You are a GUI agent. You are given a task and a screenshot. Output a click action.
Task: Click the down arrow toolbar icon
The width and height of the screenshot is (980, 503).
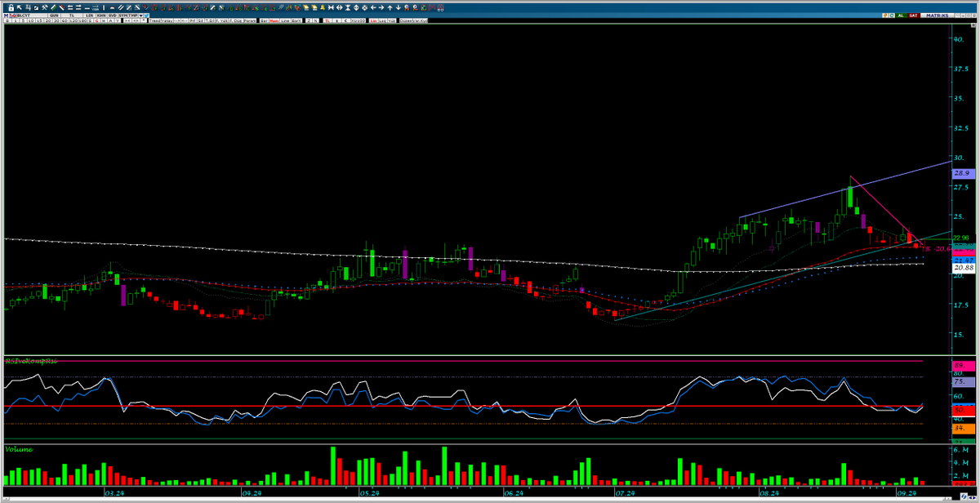[x=398, y=7]
